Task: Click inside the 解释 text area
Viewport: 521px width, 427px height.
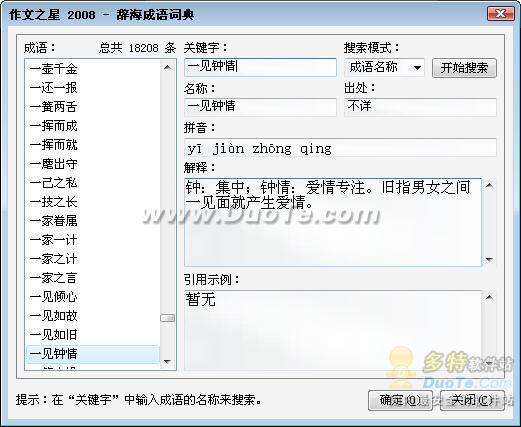Action: pos(333,222)
